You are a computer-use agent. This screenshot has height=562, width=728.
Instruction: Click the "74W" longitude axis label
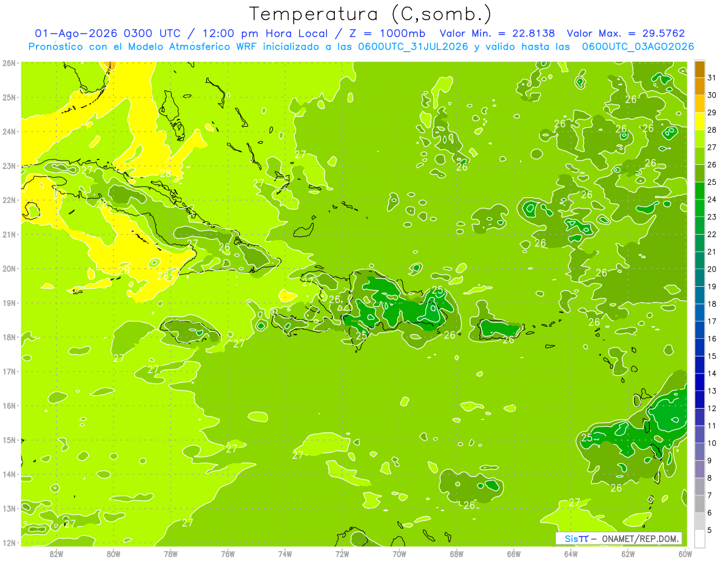[x=285, y=554]
